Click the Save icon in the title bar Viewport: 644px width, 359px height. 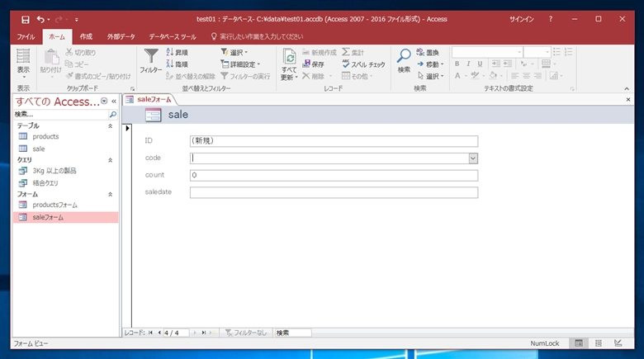pos(26,19)
